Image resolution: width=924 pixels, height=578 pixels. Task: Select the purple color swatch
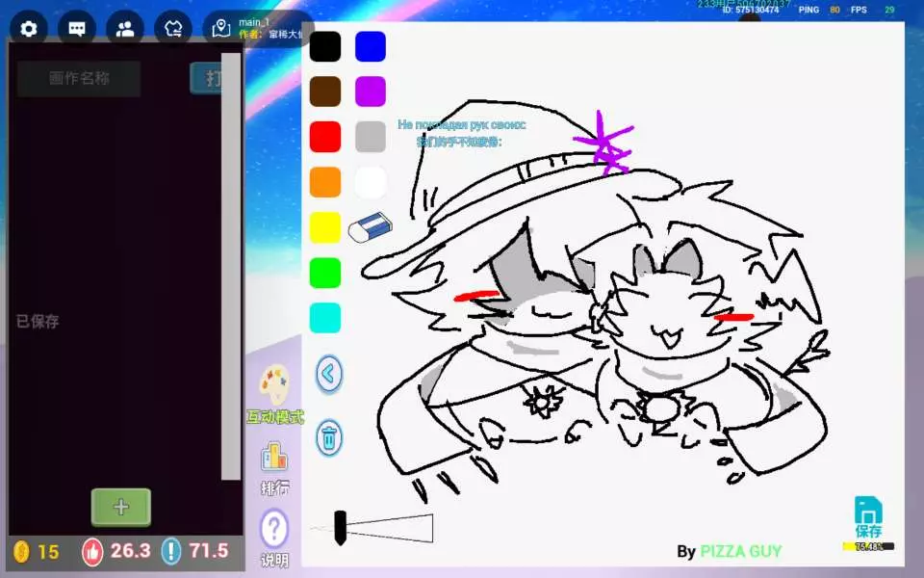371,92
